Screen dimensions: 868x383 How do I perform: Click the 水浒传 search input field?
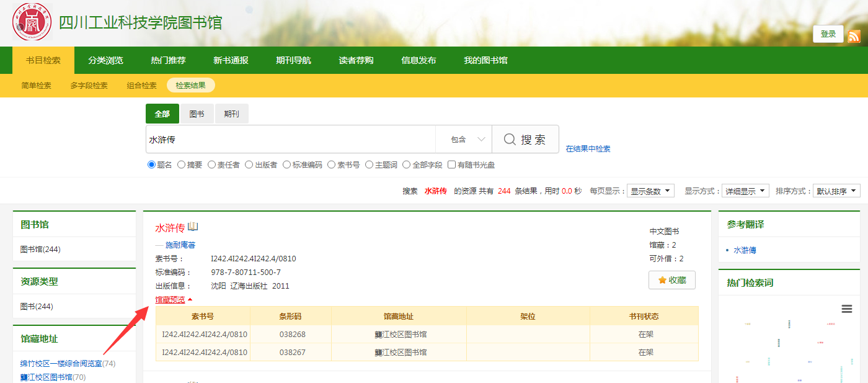[290, 140]
